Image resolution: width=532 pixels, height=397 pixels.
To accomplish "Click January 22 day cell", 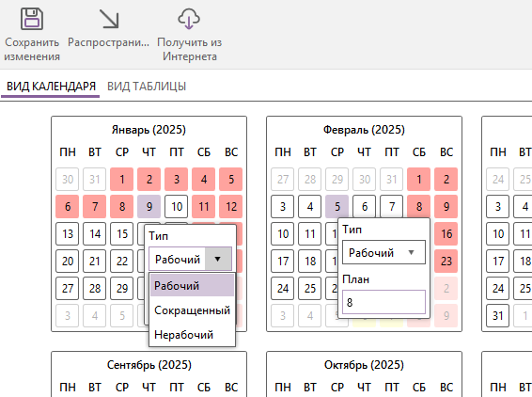I will [122, 262].
